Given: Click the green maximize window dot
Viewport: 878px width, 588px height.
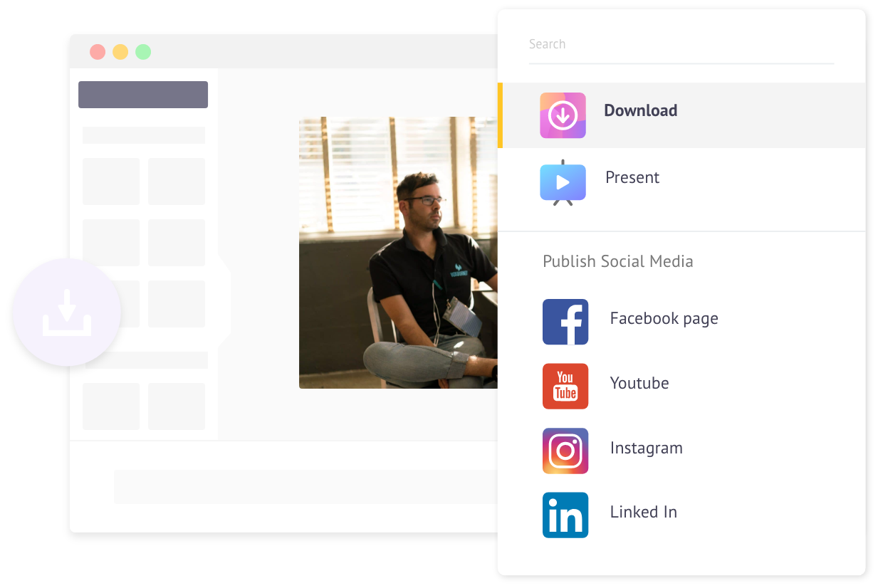Looking at the screenshot, I should coord(143,52).
